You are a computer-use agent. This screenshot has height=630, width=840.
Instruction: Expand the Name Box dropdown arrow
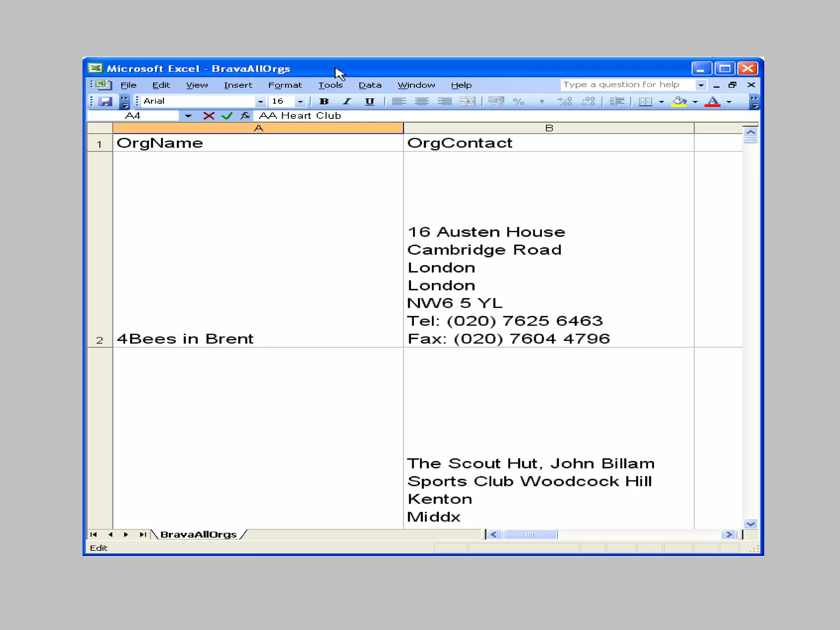coord(188,116)
